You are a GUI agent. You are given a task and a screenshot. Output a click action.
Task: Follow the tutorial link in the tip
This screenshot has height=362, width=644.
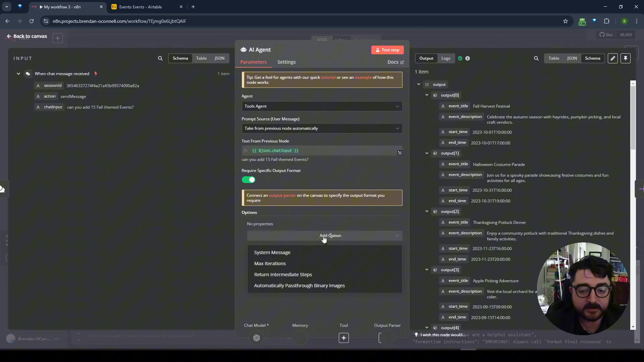[x=328, y=77]
